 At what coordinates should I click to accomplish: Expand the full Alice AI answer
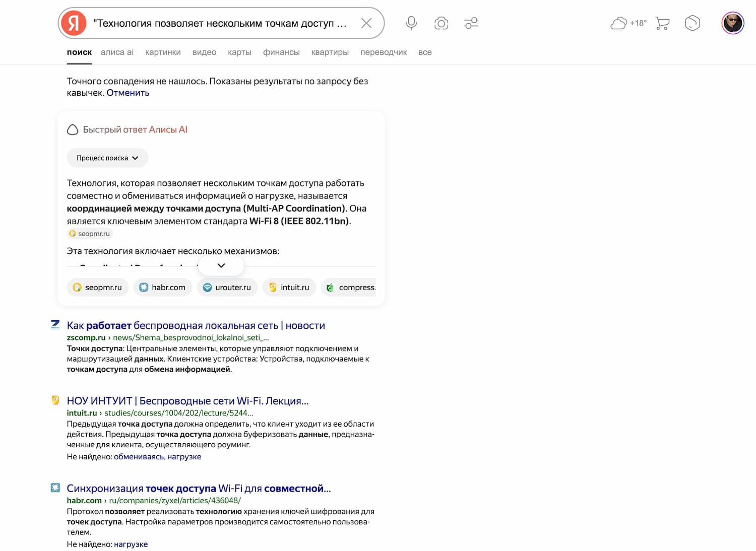[221, 265]
